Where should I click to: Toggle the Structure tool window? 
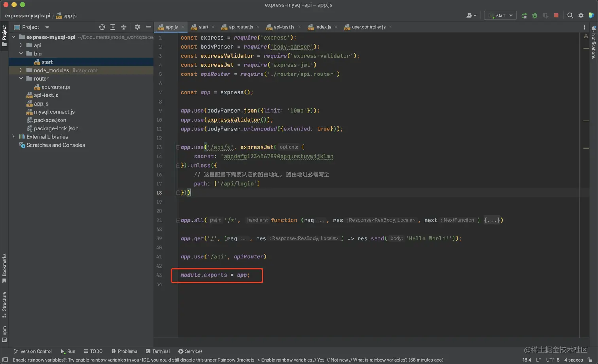pos(4,305)
